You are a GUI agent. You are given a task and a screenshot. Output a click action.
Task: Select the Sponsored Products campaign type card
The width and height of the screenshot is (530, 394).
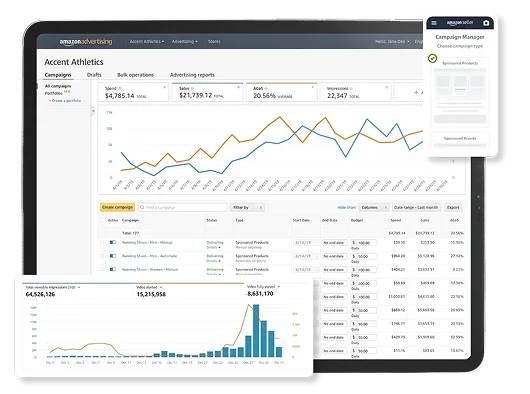click(460, 92)
